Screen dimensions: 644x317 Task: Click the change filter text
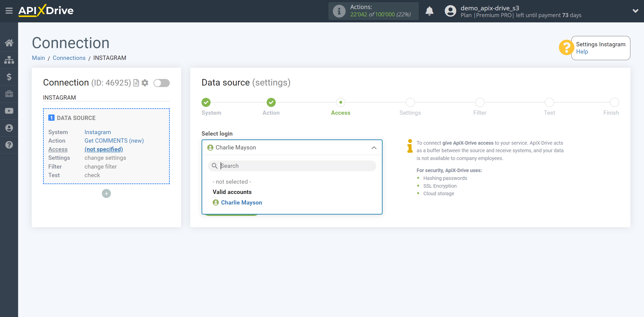point(101,167)
